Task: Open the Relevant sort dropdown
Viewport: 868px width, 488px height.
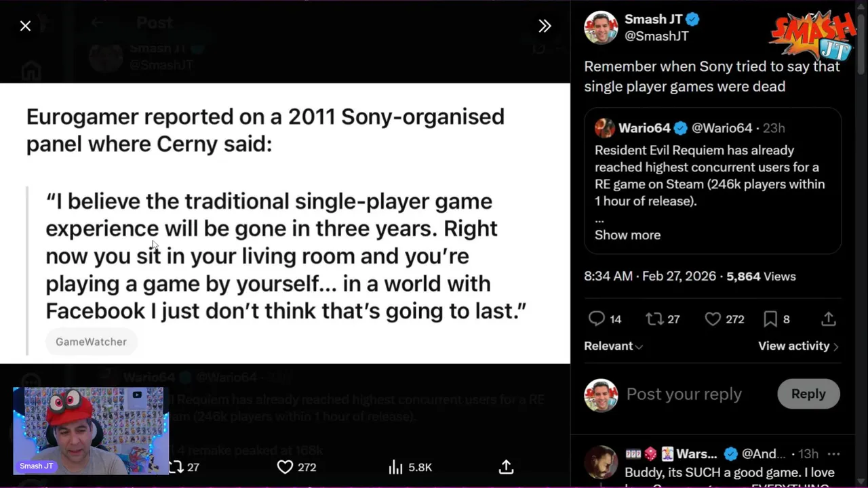Action: [613, 346]
